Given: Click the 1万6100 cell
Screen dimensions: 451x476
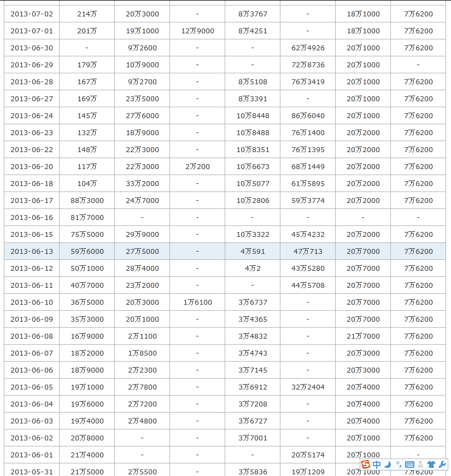Looking at the screenshot, I should point(197,303).
